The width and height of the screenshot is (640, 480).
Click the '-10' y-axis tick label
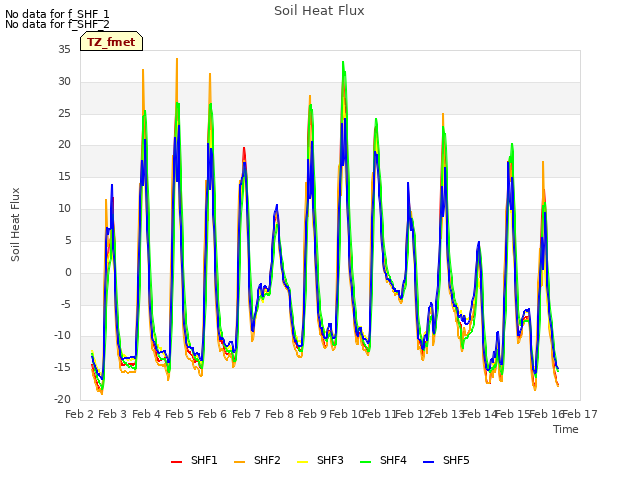(x=63, y=336)
